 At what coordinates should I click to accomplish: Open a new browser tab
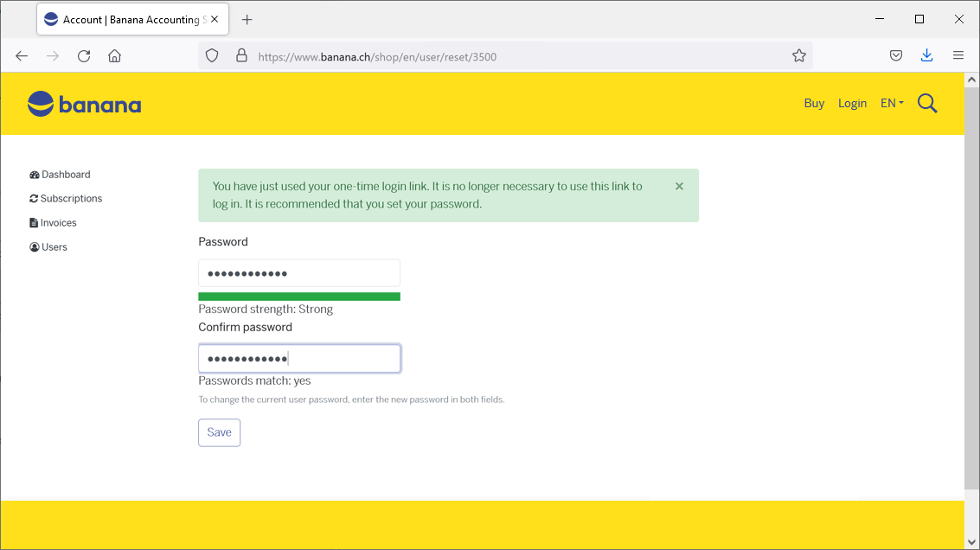click(247, 19)
